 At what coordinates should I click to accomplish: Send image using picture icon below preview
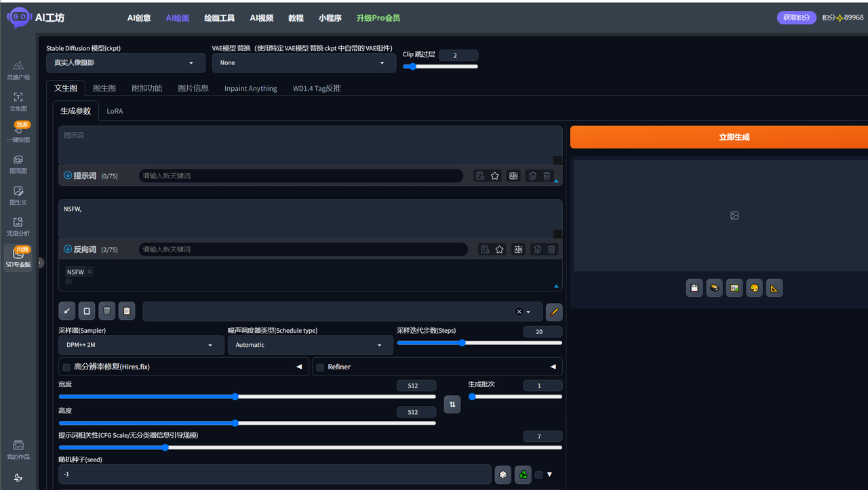[x=734, y=288]
